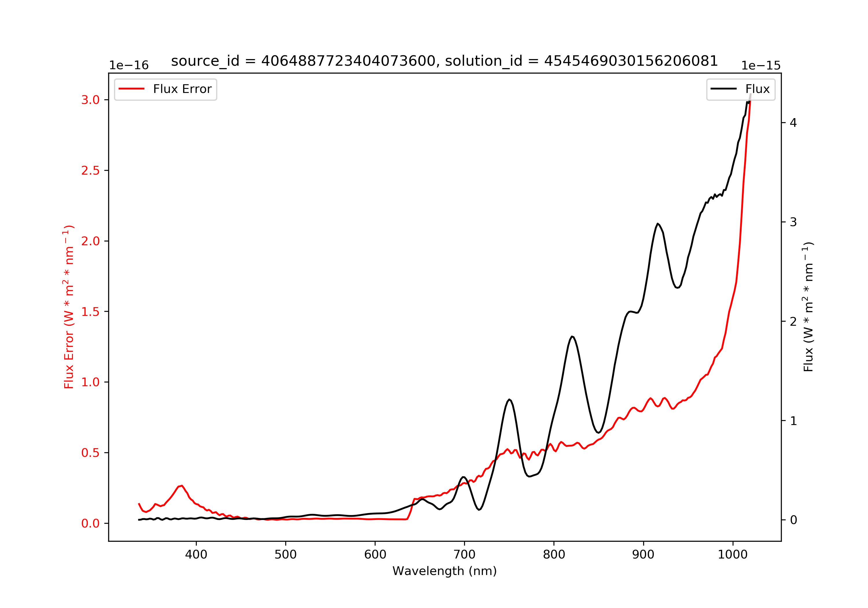Click the 1.5 tick on Flux Error axis
Viewport: 868px width, 608px height.
(90, 311)
